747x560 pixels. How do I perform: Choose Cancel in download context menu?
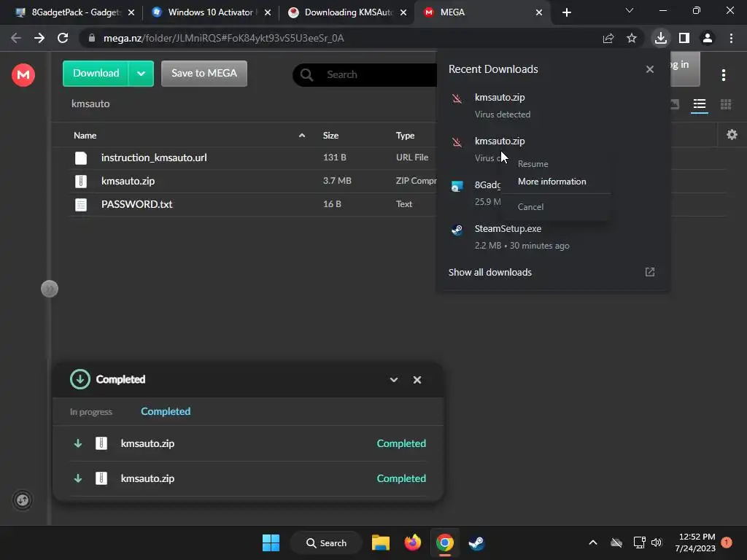click(530, 206)
